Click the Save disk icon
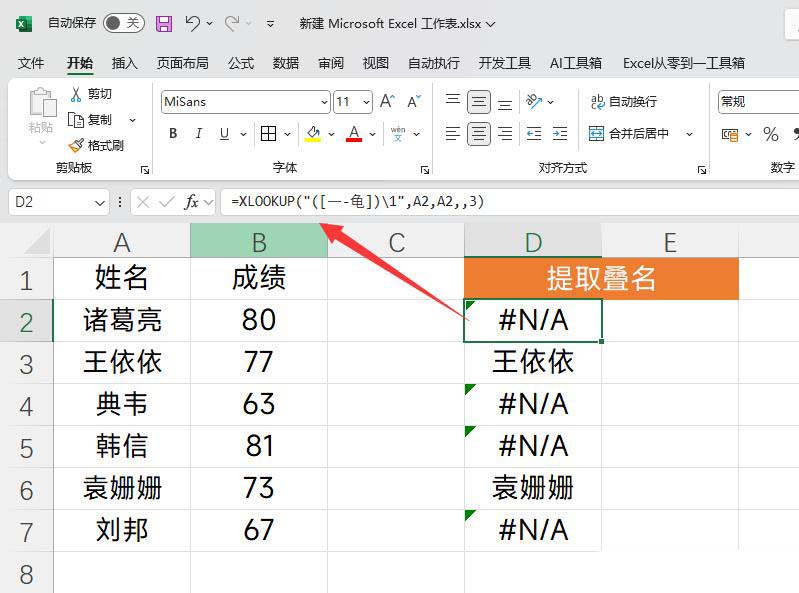799x593 pixels. (x=164, y=22)
